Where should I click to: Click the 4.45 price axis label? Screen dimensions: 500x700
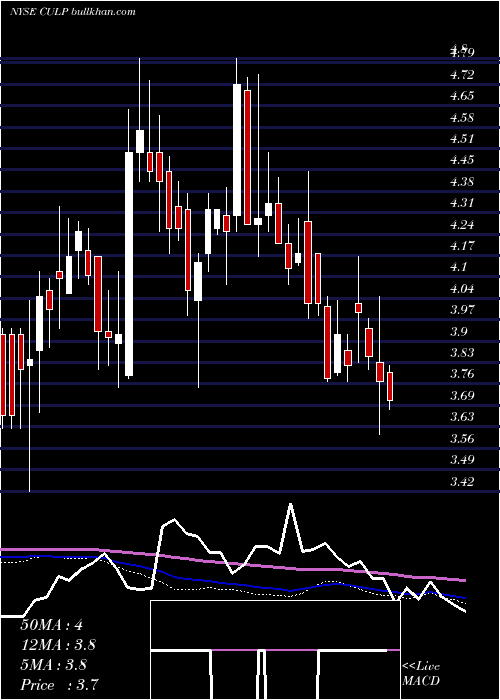[462, 160]
